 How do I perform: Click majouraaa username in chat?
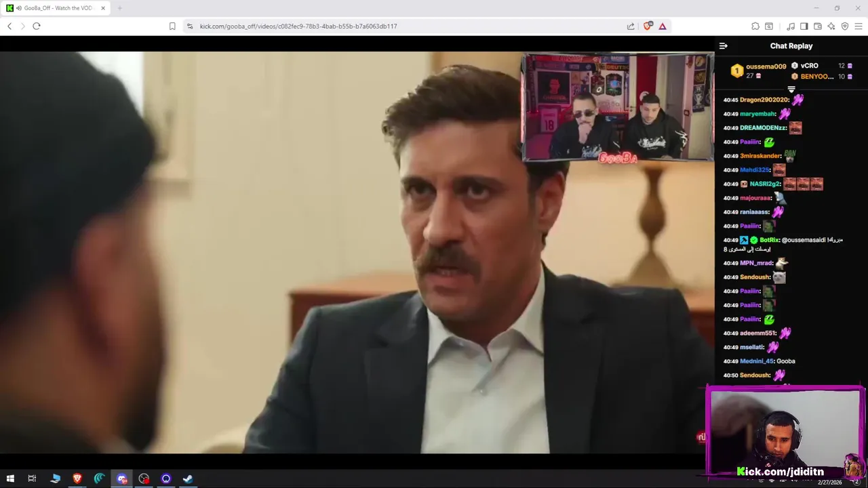(x=756, y=198)
